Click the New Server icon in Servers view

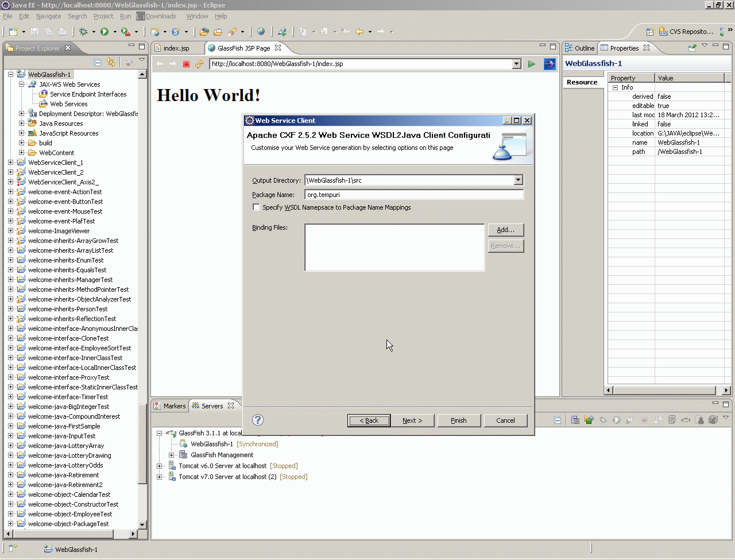(575, 420)
